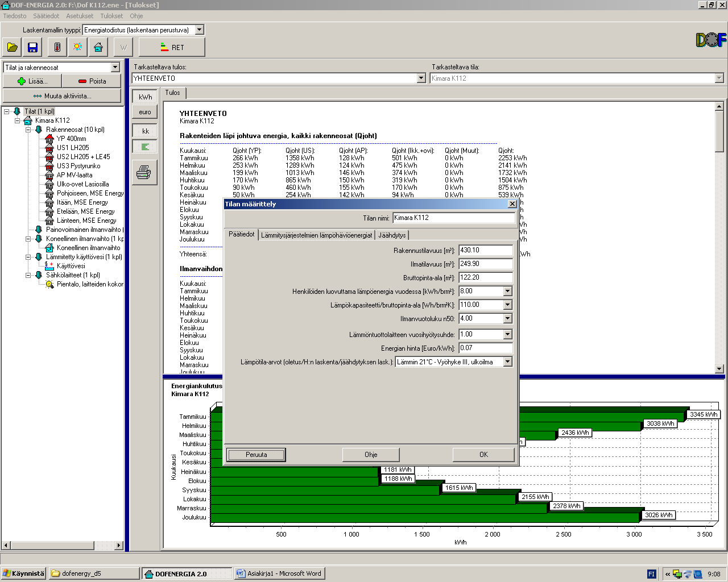Open the house m3 space definition icon
Image resolution: width=728 pixels, height=582 pixels.
click(x=98, y=47)
